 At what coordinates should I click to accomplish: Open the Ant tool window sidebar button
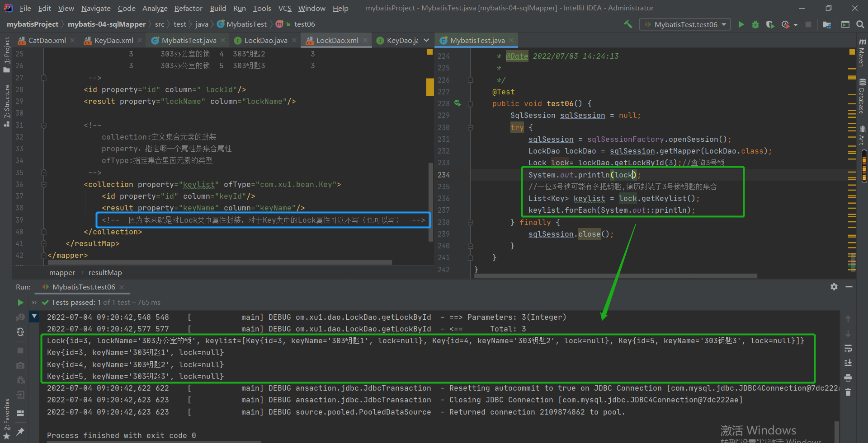(862, 135)
